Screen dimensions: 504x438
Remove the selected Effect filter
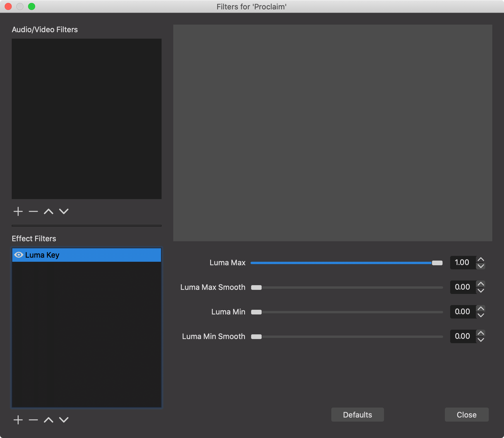click(x=33, y=420)
